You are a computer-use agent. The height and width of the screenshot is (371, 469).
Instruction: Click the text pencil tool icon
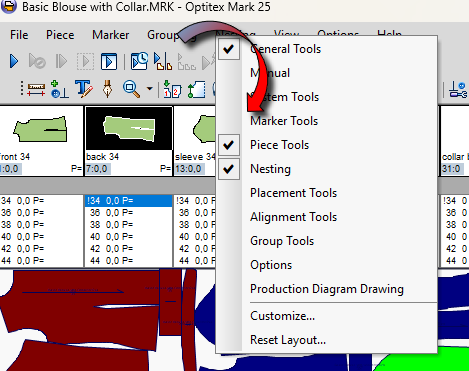pyautogui.click(x=83, y=89)
